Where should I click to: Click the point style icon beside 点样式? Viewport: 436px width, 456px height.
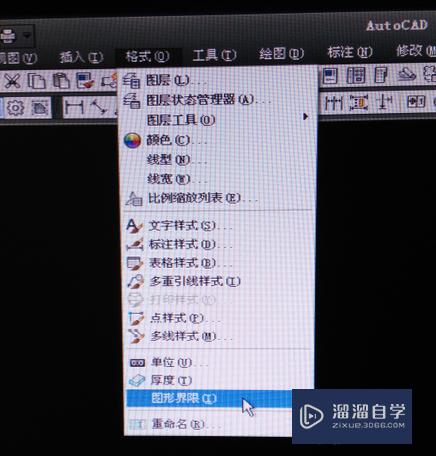136,319
